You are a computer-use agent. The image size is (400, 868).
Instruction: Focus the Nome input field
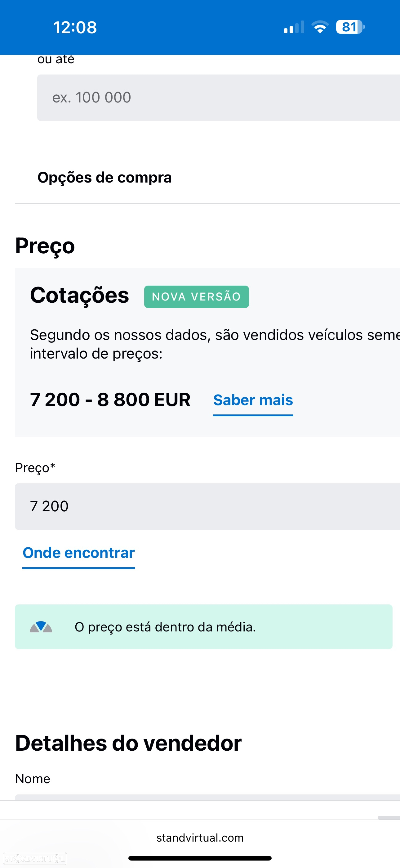click(207, 797)
